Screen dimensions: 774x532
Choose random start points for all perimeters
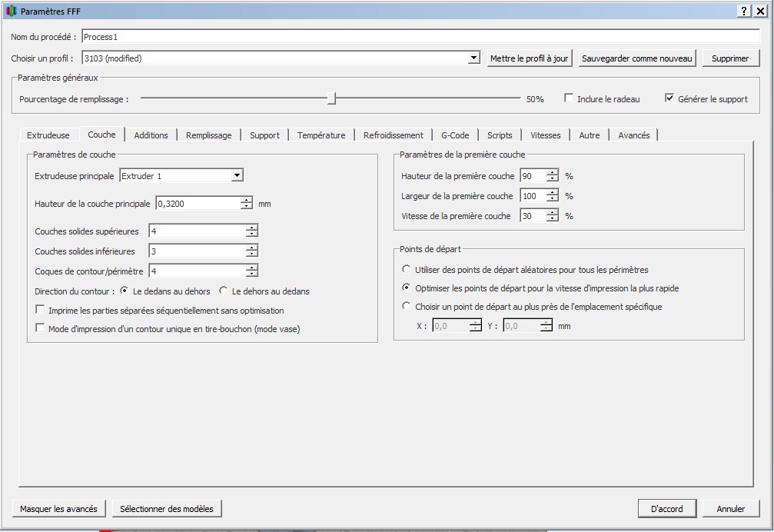(407, 270)
